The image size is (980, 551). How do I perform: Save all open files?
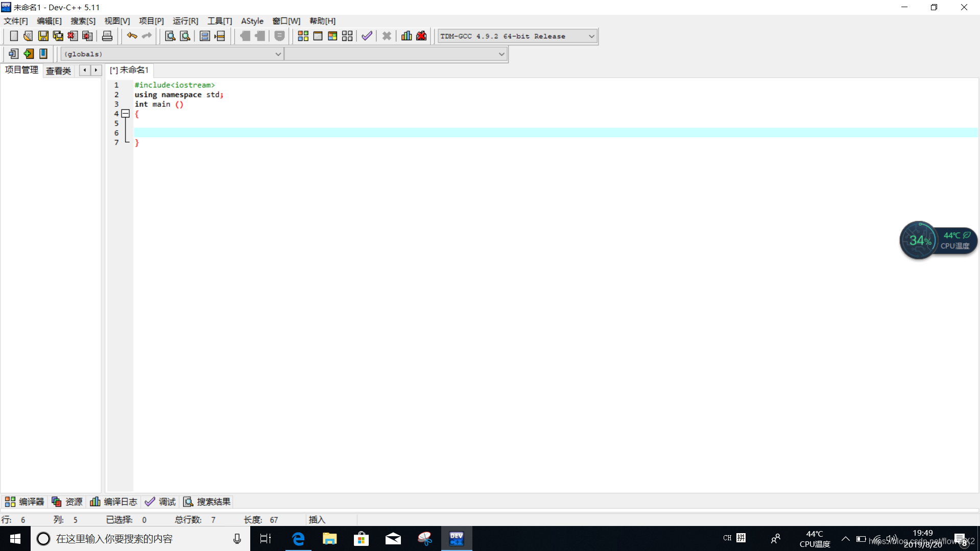pyautogui.click(x=58, y=36)
